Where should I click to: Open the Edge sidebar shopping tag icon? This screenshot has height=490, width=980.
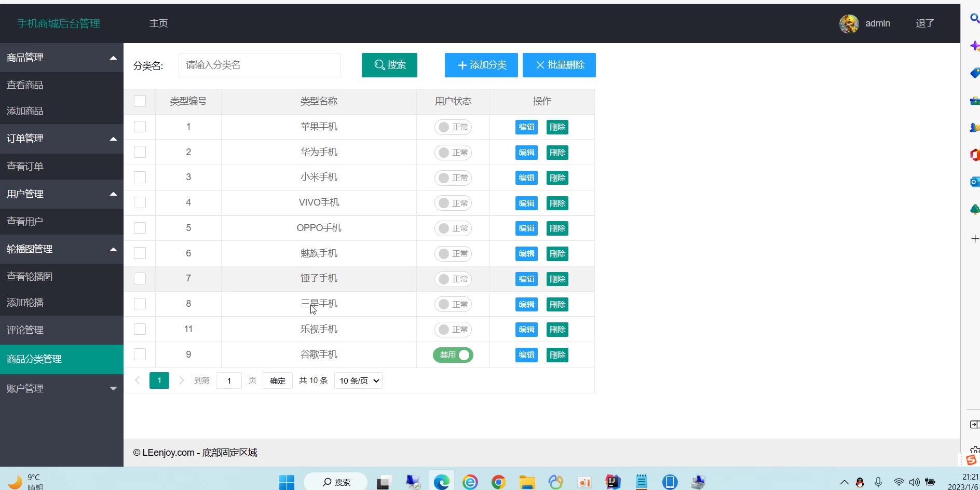click(x=975, y=73)
